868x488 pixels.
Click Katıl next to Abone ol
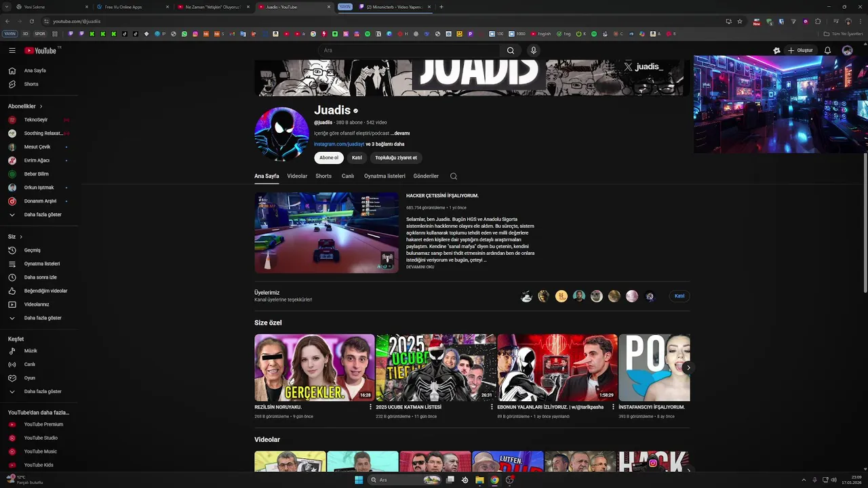(357, 158)
